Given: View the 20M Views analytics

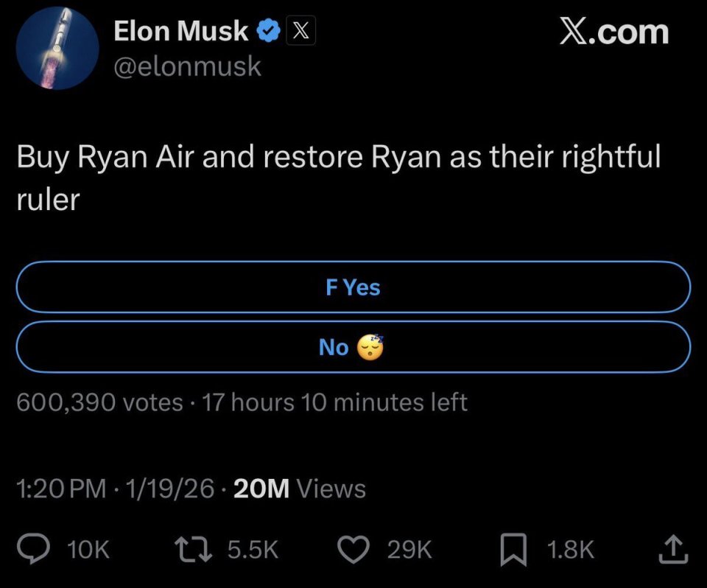Looking at the screenshot, I should tap(299, 488).
